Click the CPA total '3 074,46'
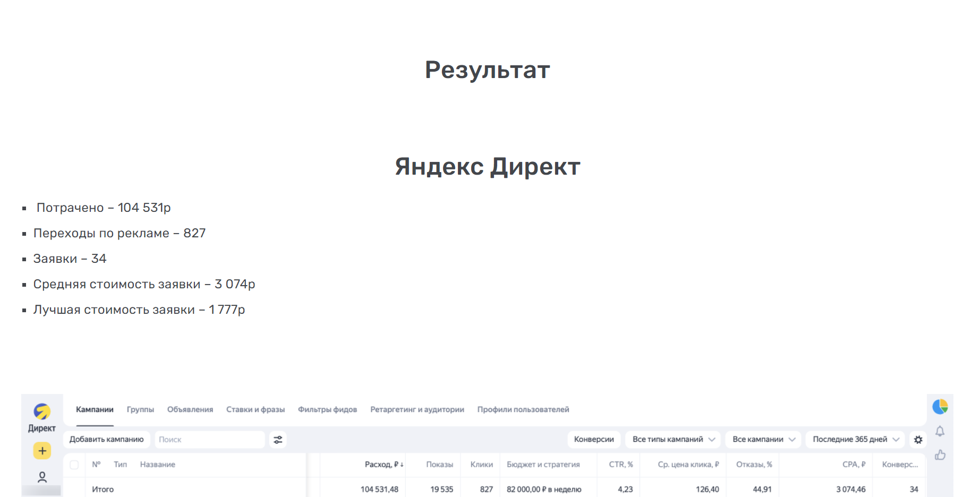 click(x=851, y=490)
